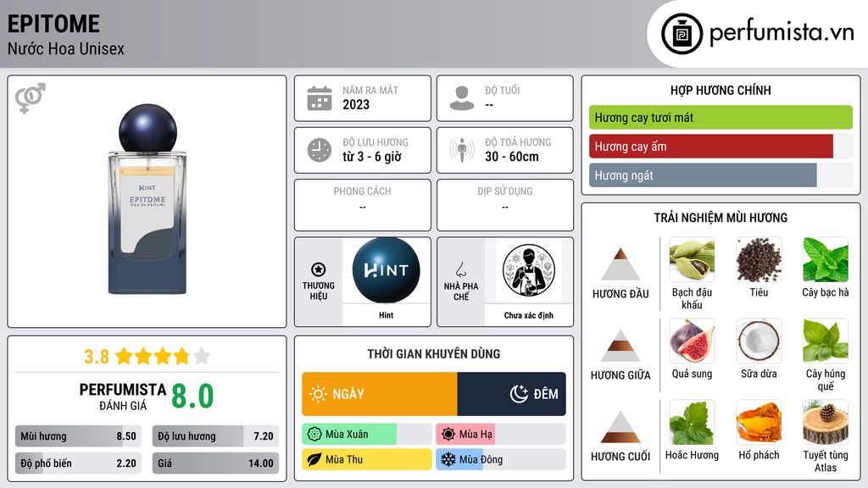Click the Epitome perfume bottle photo
Viewport: 868px width, 488px height.
[x=147, y=200]
